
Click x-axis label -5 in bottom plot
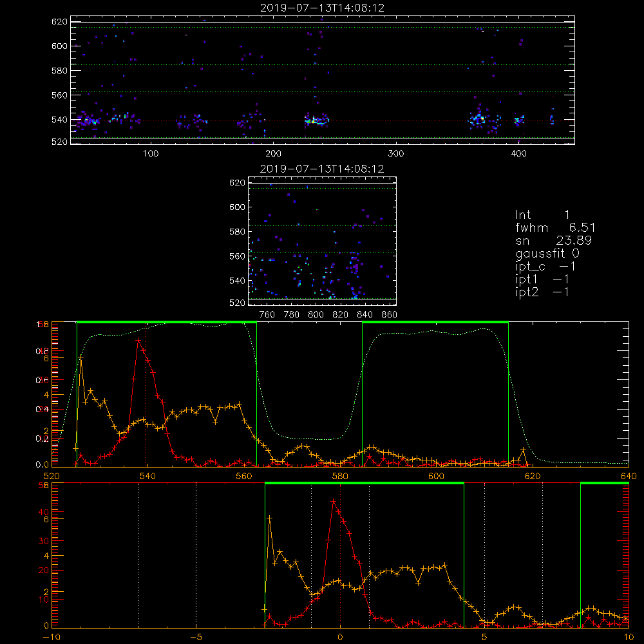click(196, 637)
